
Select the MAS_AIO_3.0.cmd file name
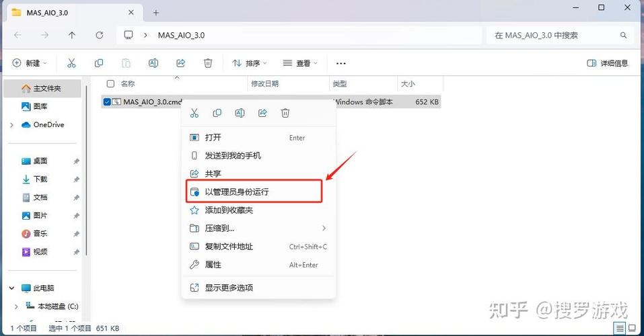[152, 101]
